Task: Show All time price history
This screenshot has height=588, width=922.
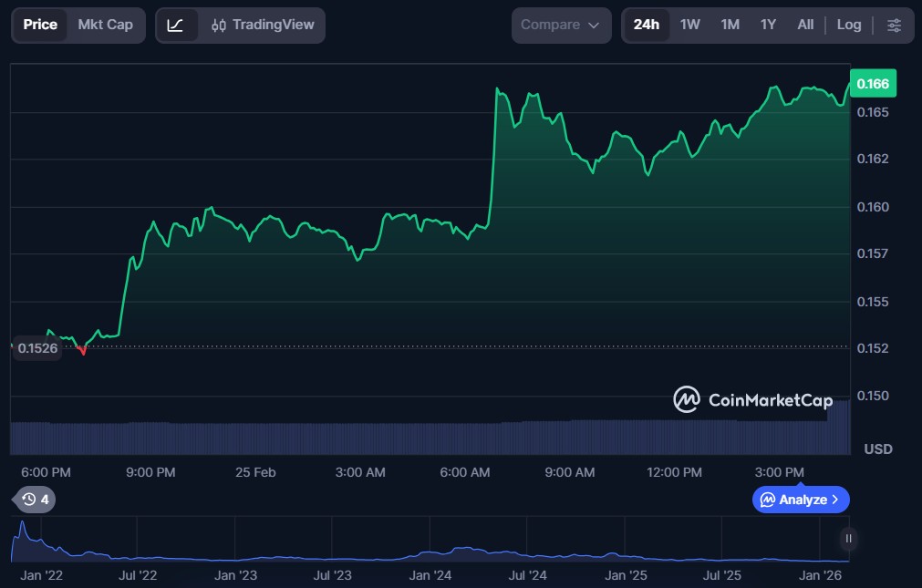Action: pos(805,26)
